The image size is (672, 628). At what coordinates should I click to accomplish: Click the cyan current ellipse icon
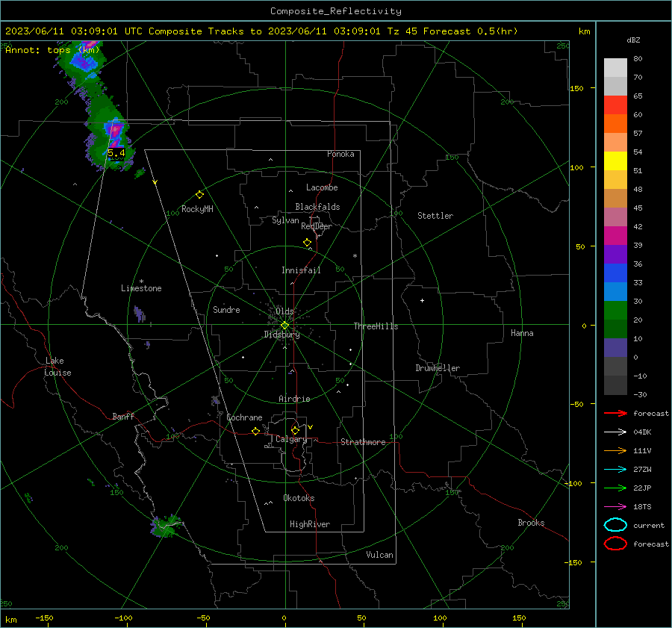click(x=615, y=525)
